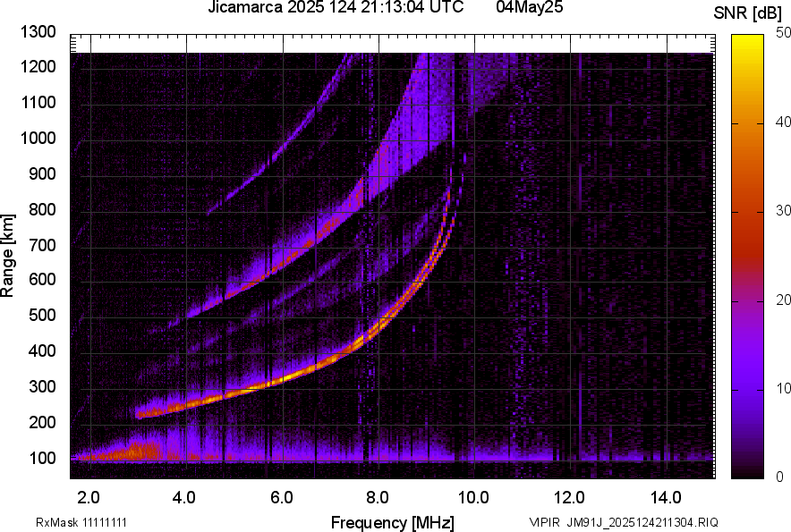Screen dimensions: 791x532
Task: Click the range tick label '1000'
Action: pyautogui.click(x=38, y=138)
